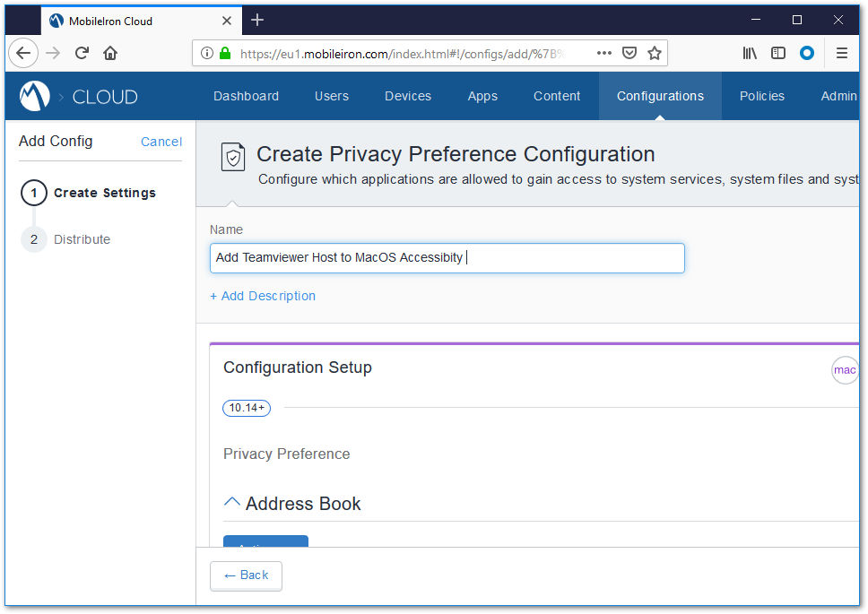Collapse the Address Book section
Image resolution: width=868 pixels, height=614 pixels.
pos(231,502)
